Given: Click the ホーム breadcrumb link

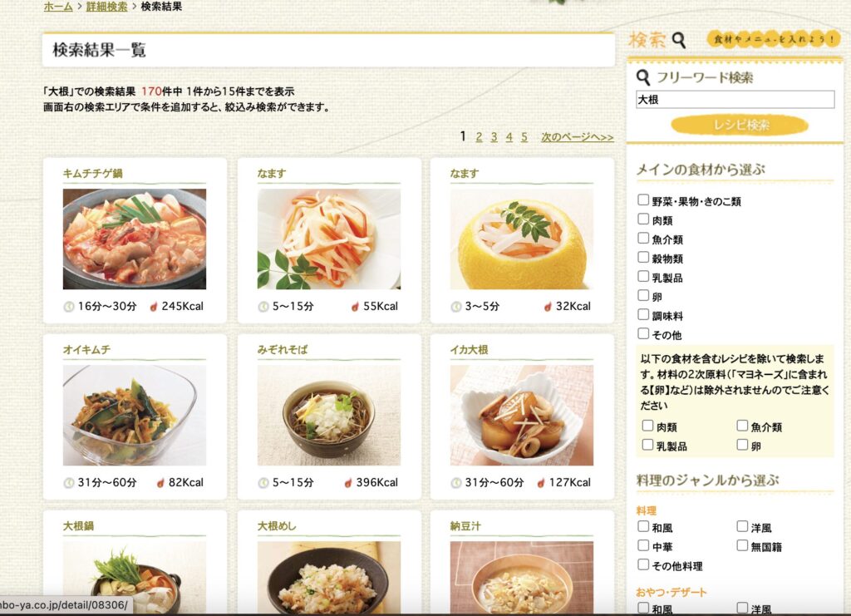Looking at the screenshot, I should click(58, 7).
